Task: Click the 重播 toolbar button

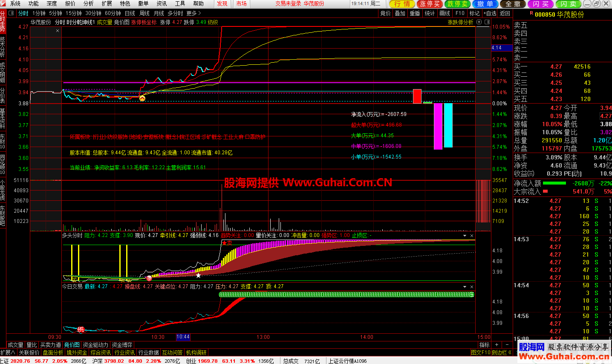Action: [x=415, y=13]
